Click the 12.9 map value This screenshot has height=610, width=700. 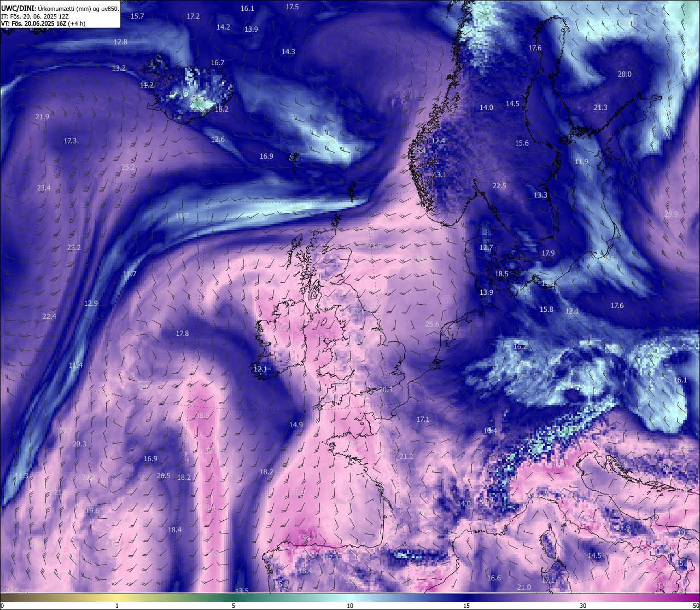pyautogui.click(x=91, y=304)
